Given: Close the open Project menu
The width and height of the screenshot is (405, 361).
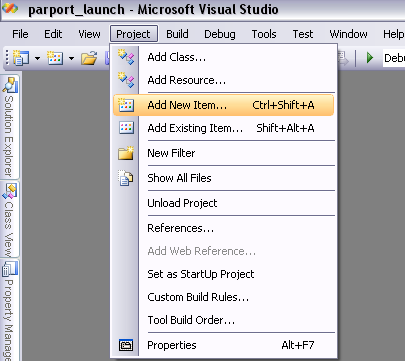Looking at the screenshot, I should [x=134, y=34].
